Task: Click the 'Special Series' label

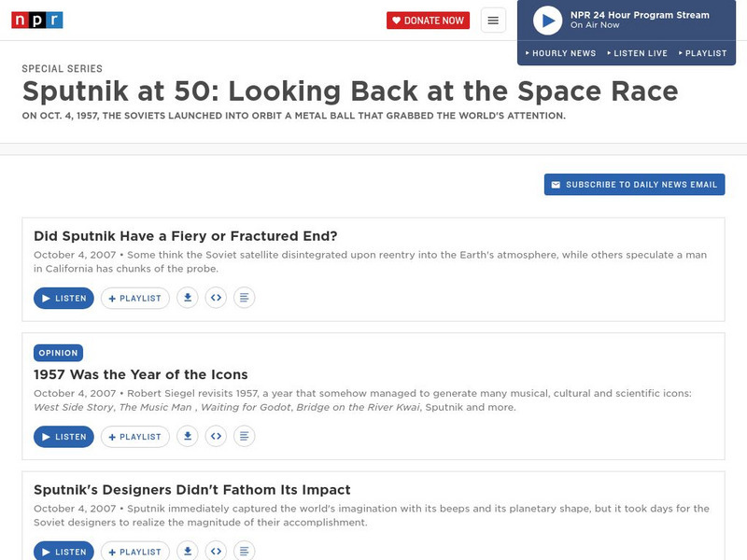Action: click(x=62, y=68)
